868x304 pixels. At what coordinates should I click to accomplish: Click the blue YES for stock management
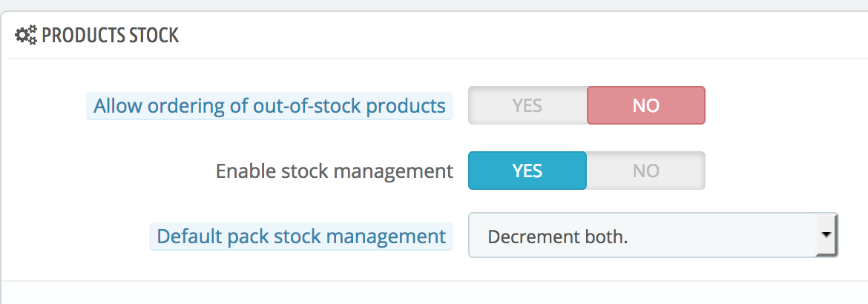coord(527,171)
